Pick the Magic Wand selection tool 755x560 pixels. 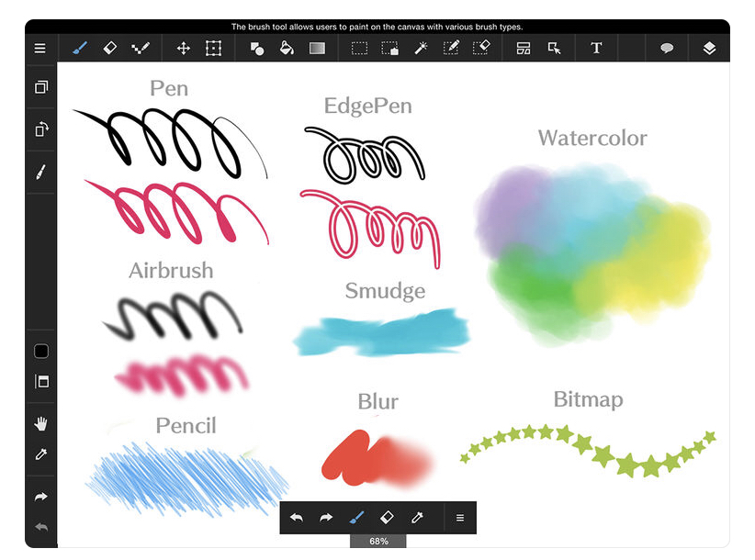[421, 48]
